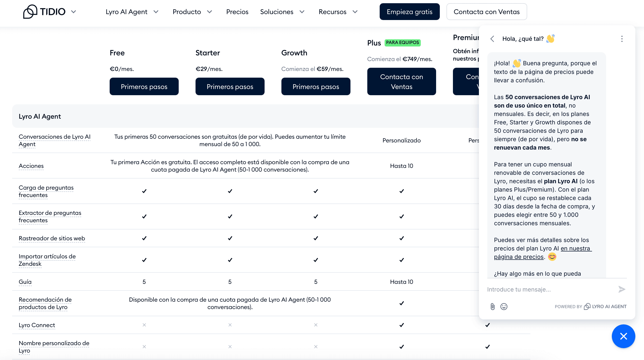Click the attach file paperclip icon
The width and height of the screenshot is (644, 360).
(493, 307)
